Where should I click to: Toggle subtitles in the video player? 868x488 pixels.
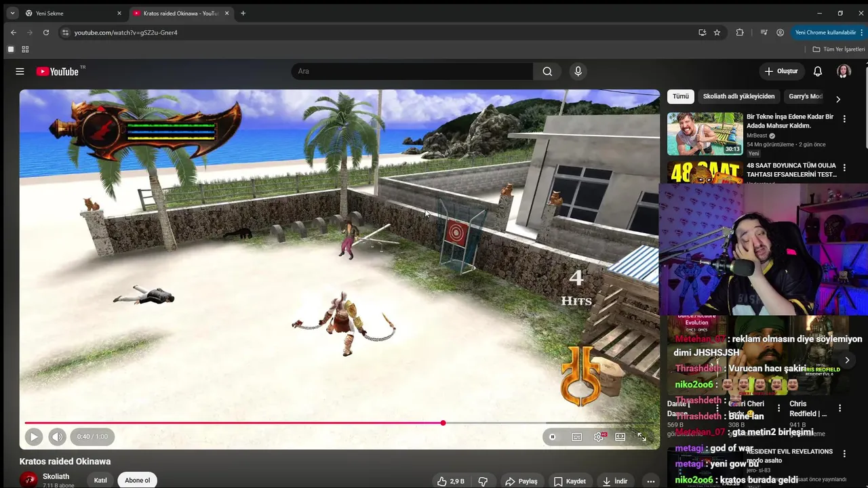576,437
